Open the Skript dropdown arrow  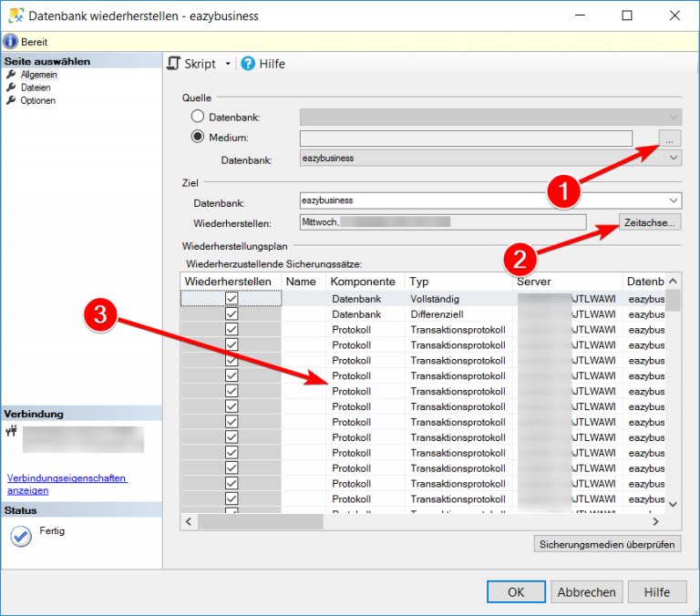click(226, 65)
